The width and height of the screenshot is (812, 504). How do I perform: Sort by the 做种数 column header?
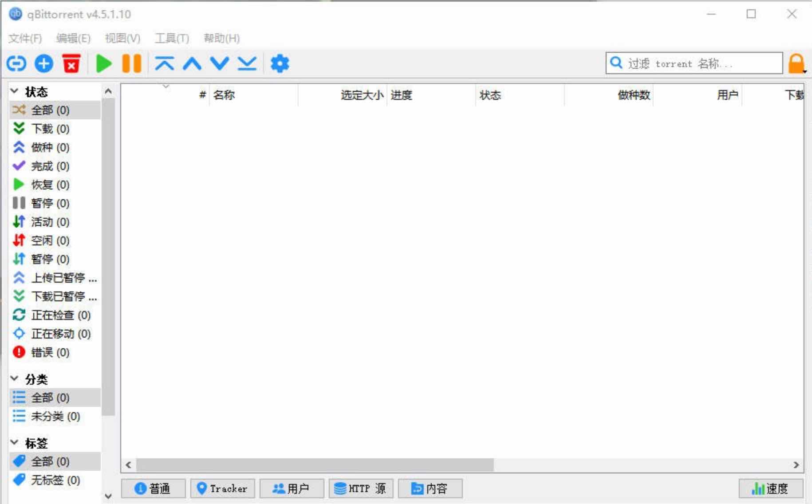(x=608, y=95)
